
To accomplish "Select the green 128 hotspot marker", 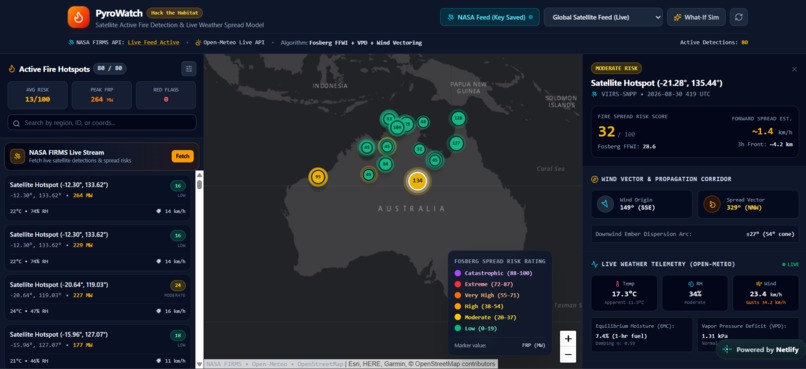I will click(459, 118).
